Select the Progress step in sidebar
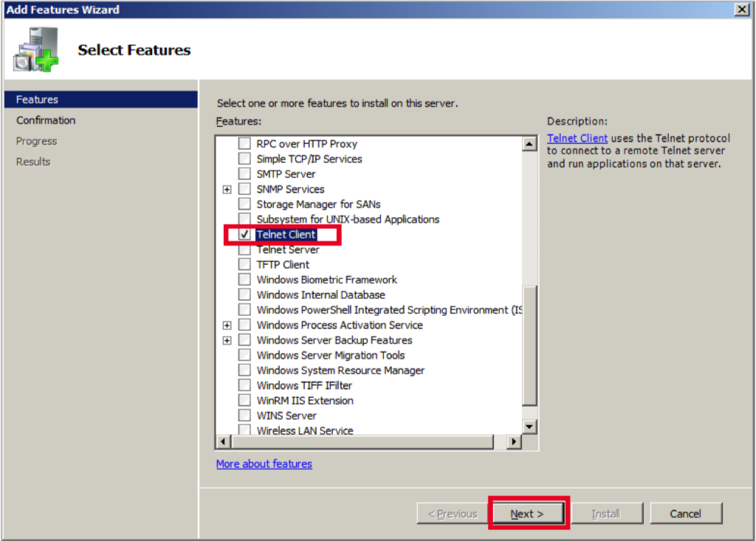The width and height of the screenshot is (756, 541). point(37,141)
